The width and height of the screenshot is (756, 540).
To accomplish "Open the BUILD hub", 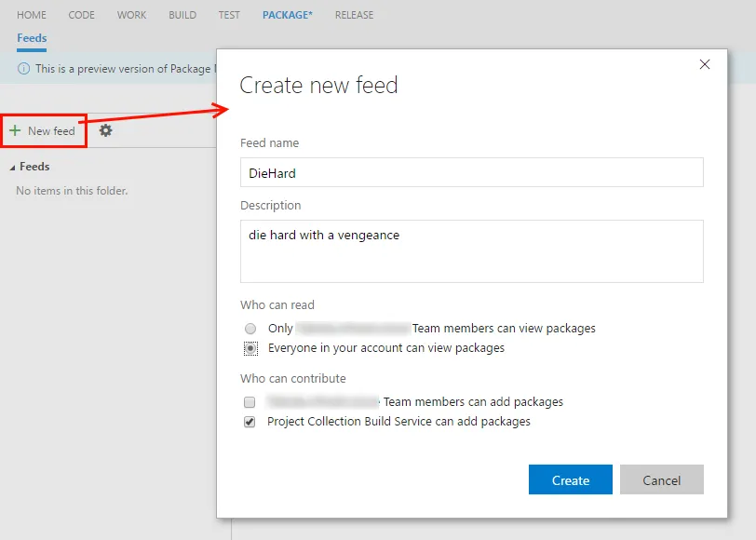I will tap(182, 15).
